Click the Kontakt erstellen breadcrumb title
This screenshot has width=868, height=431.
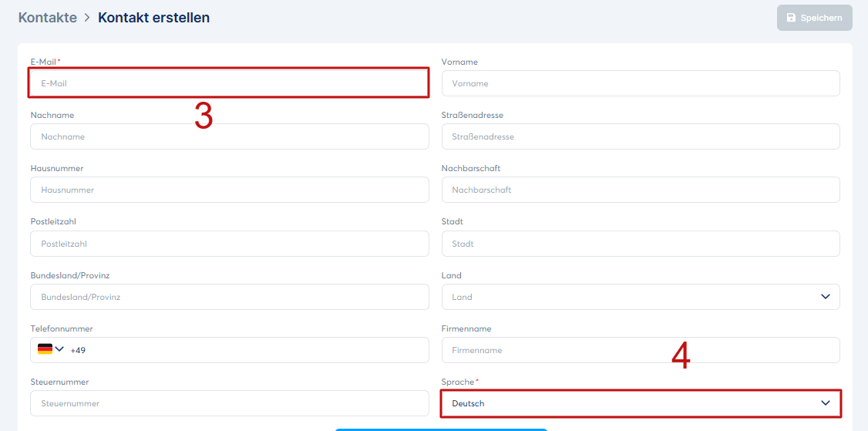154,18
